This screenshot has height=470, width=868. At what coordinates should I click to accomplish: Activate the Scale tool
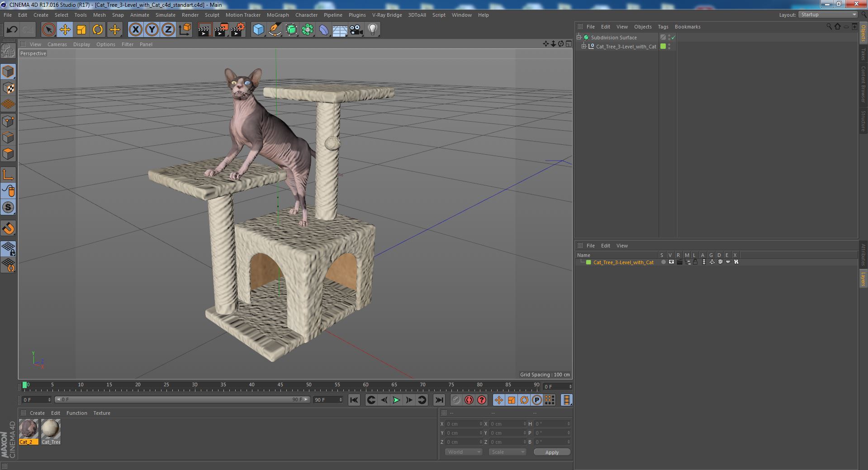click(81, 30)
